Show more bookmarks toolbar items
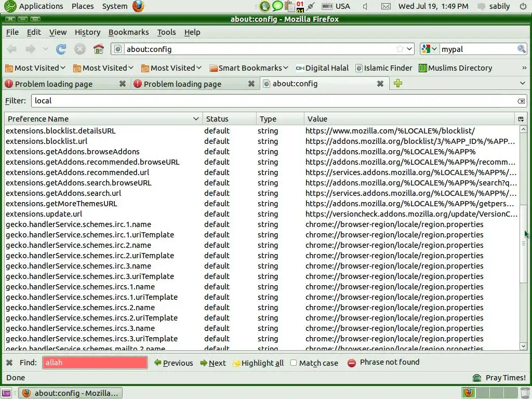The image size is (532, 399). (524, 68)
